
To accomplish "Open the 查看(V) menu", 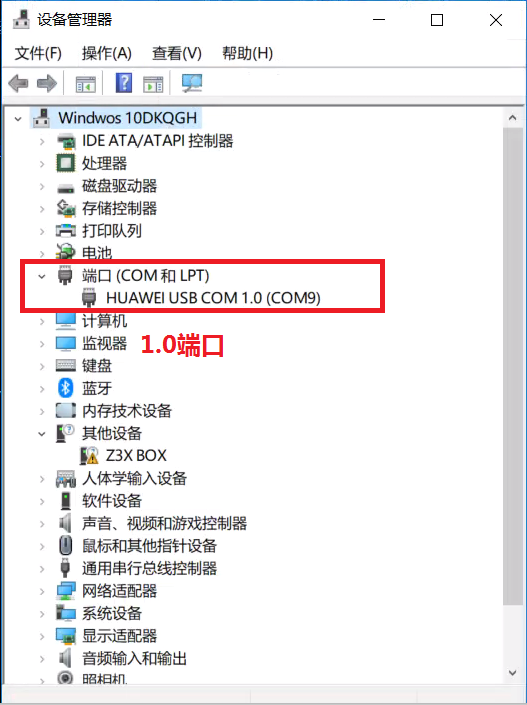I will pos(177,54).
